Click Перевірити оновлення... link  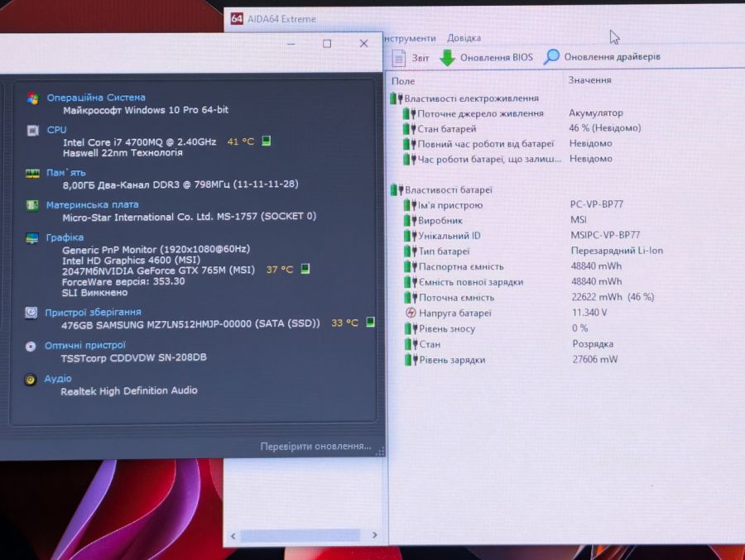315,446
